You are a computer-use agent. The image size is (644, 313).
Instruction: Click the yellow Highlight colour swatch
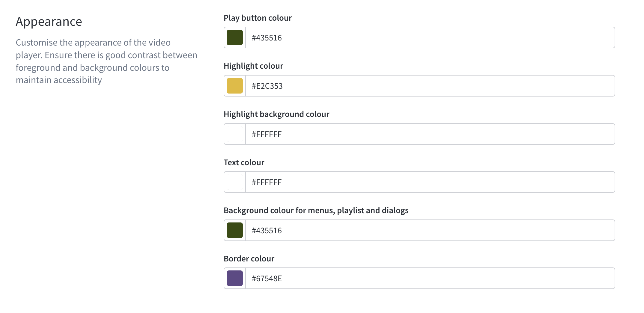235,86
